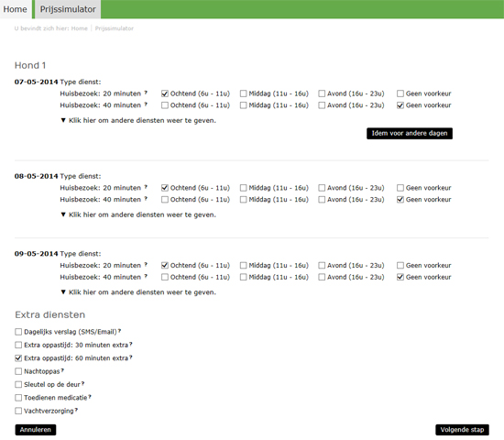Screen dimensions: 504x440
Task: Uncheck Extra oppastijd: 60 minuten extra
Action: coord(18,358)
